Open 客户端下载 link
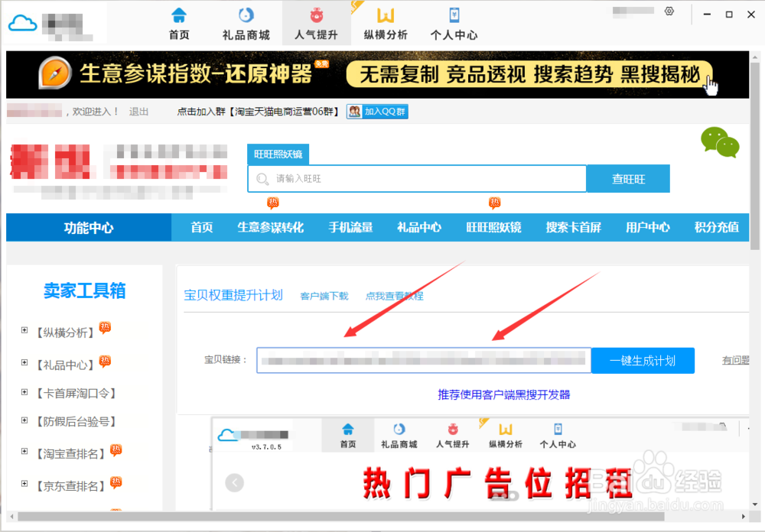The image size is (765, 532). click(x=324, y=296)
